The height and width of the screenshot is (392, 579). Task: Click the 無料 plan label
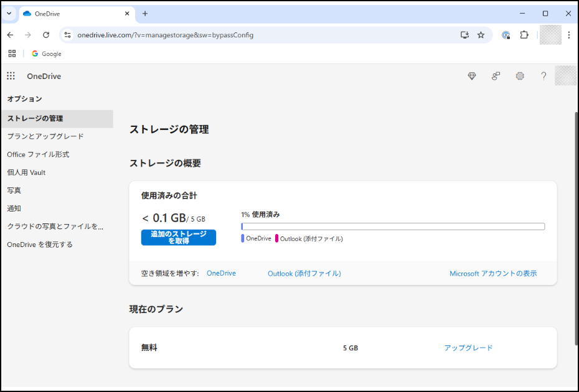(x=149, y=347)
